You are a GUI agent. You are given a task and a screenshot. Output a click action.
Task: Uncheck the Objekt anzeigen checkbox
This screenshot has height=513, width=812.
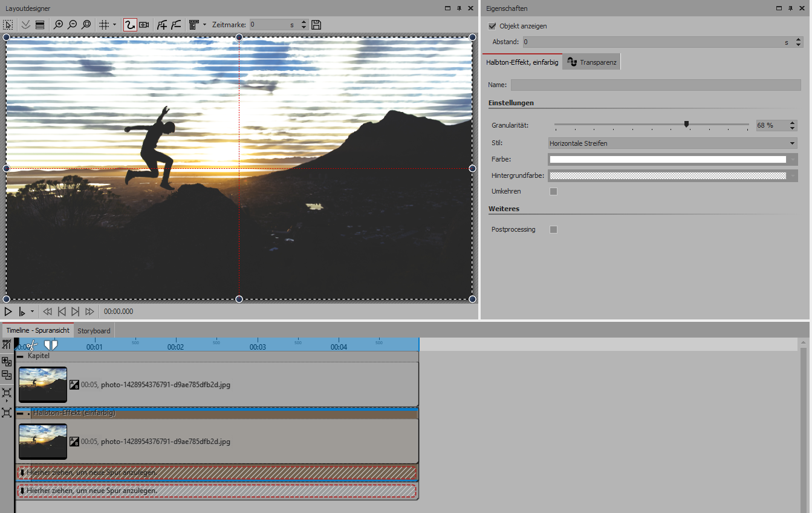point(492,26)
